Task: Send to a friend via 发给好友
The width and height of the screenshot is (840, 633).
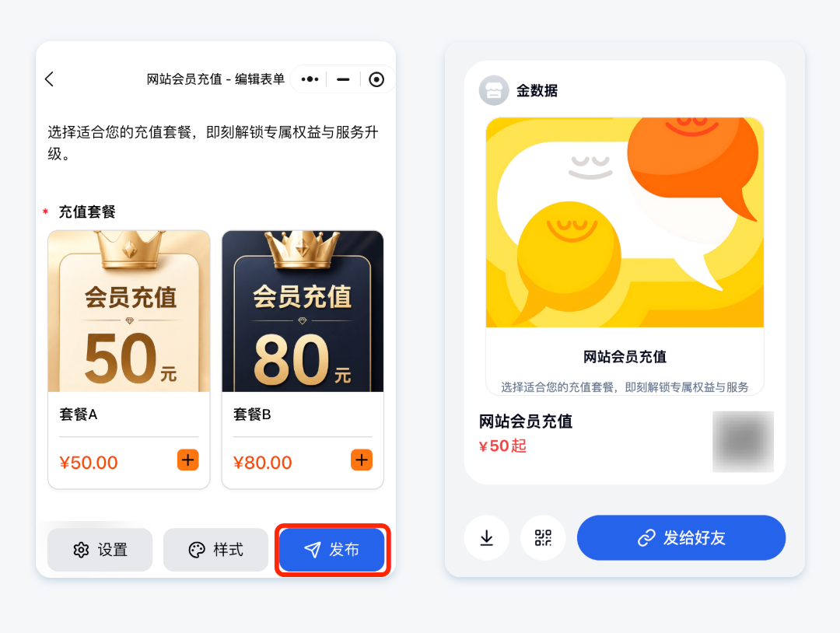Action: [x=681, y=537]
